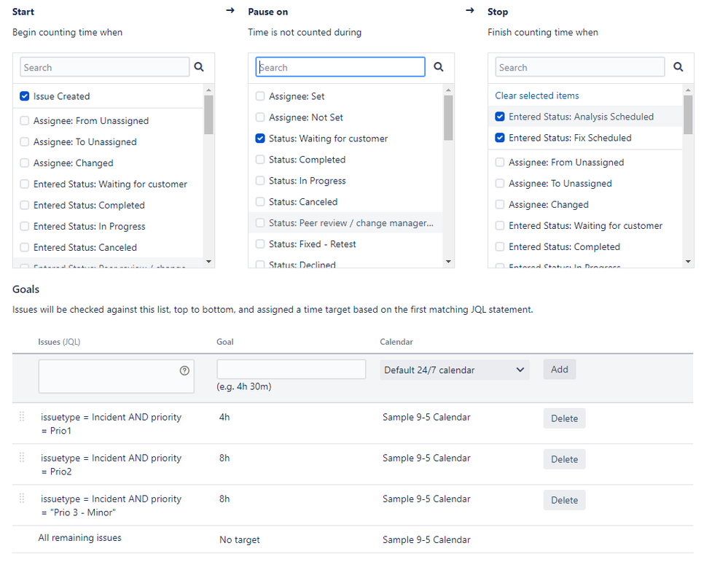
Task: Check Entered Status: Completed in Stop list
Action: point(500,246)
